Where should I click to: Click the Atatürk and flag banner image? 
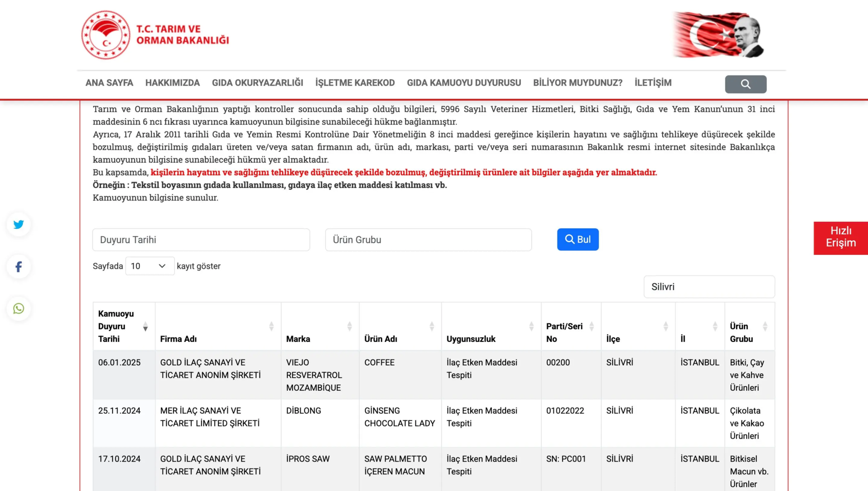(718, 35)
